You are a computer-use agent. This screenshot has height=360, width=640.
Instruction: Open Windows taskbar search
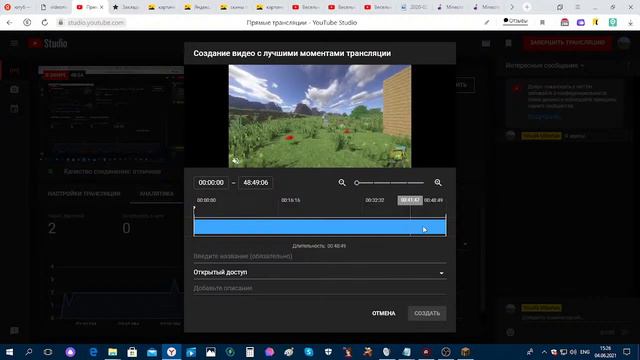[29, 352]
